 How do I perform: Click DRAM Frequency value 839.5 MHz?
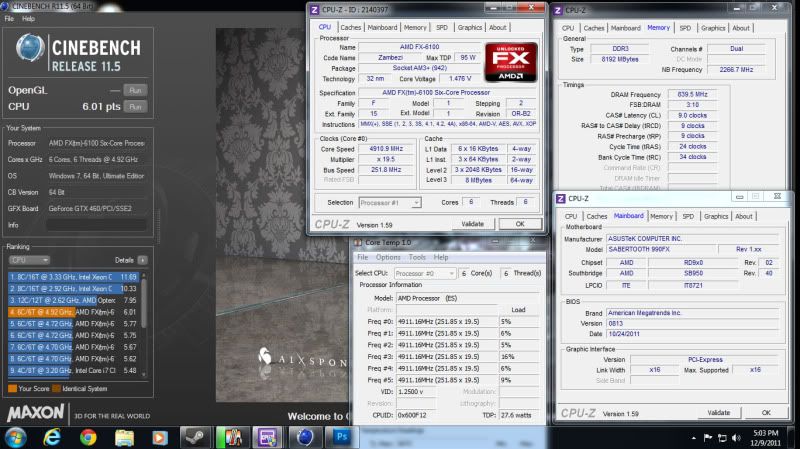692,94
